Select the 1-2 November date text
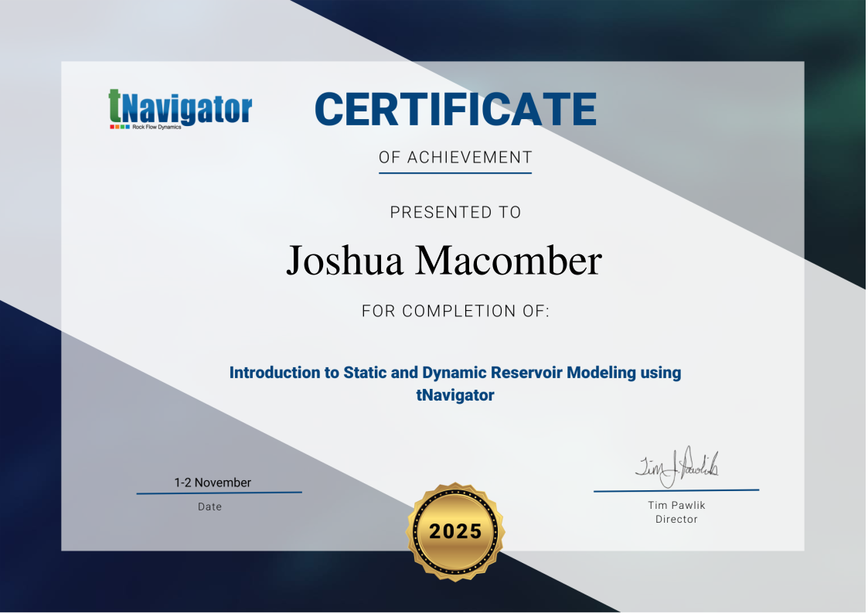868x614 pixels. pos(213,483)
